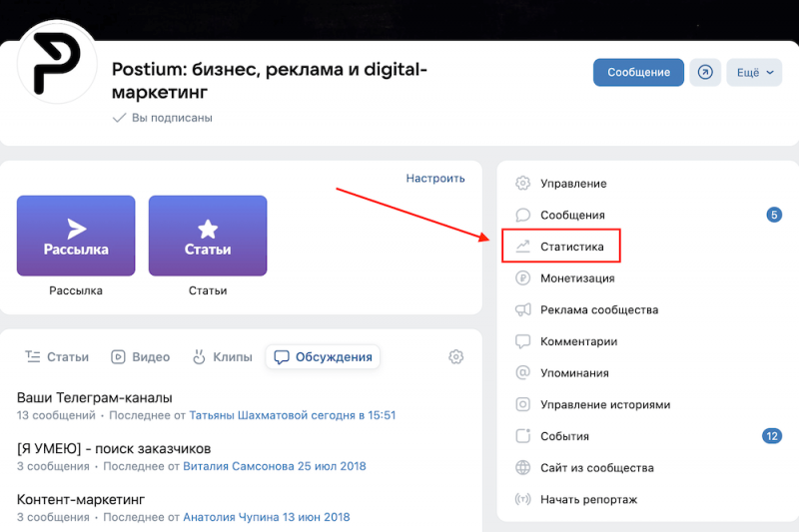799x532 pixels.
Task: Click the Начать репортаж broadcast icon
Action: click(x=522, y=499)
